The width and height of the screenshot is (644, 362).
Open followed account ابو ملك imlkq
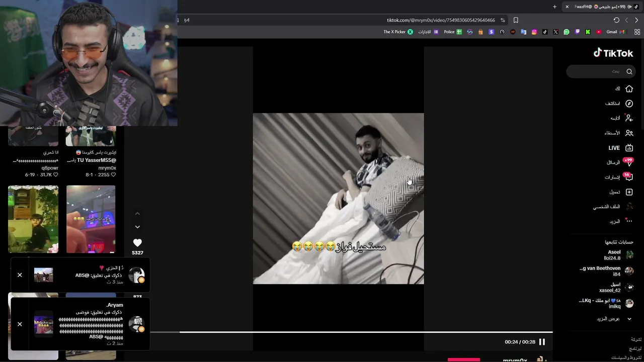[606, 303]
